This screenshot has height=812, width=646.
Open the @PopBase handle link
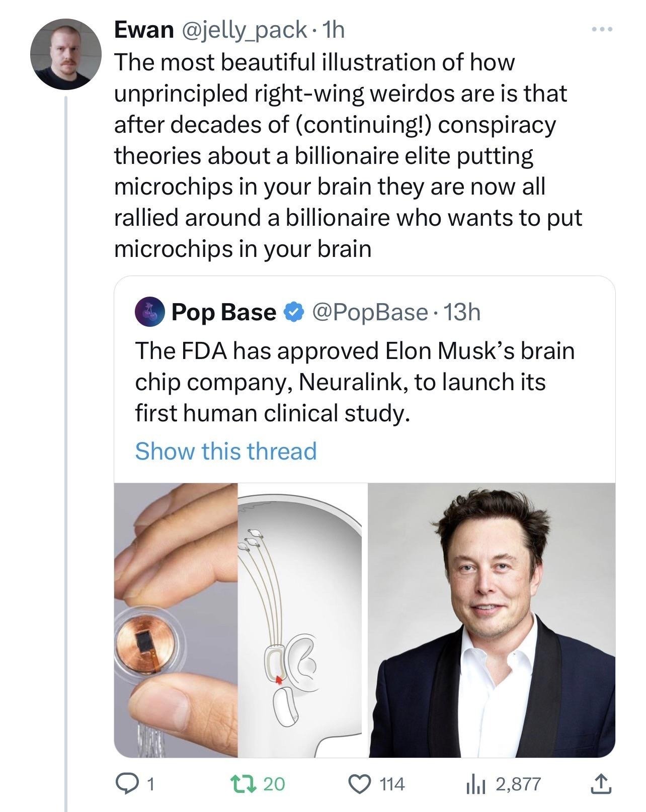click(x=370, y=312)
